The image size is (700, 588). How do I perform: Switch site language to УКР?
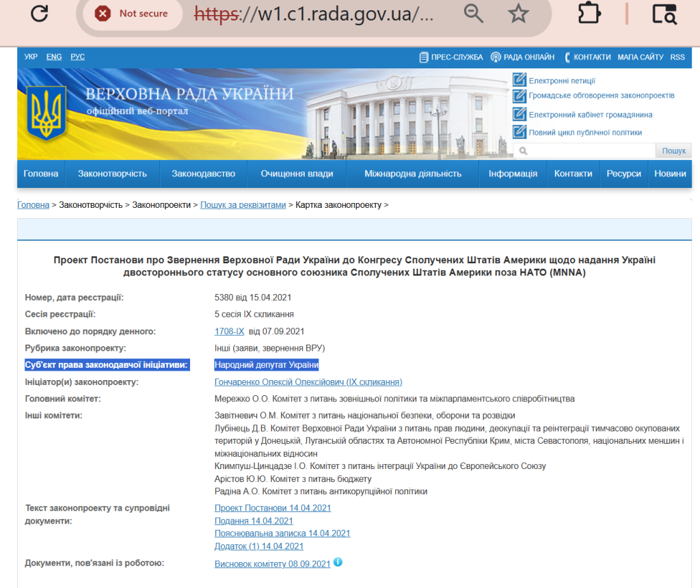click(x=31, y=57)
